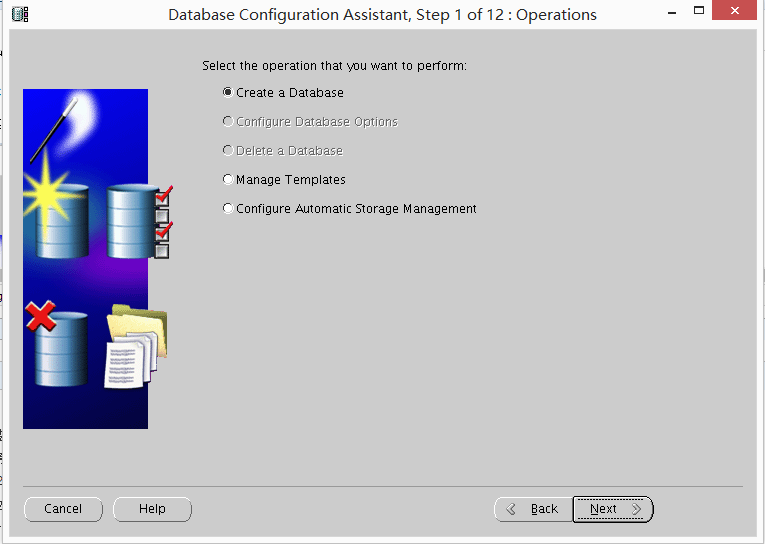The image size is (765, 544).
Task: Close the window with the red X
Action: pos(734,10)
